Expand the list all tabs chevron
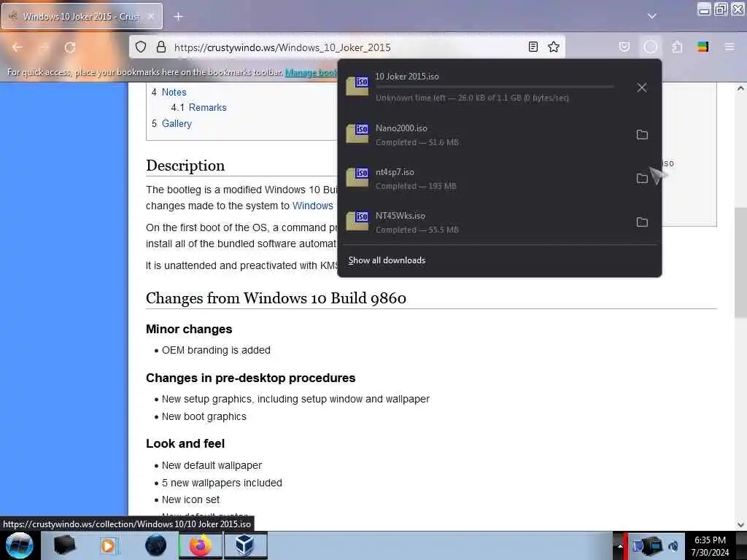The width and height of the screenshot is (747, 560). coord(652,16)
